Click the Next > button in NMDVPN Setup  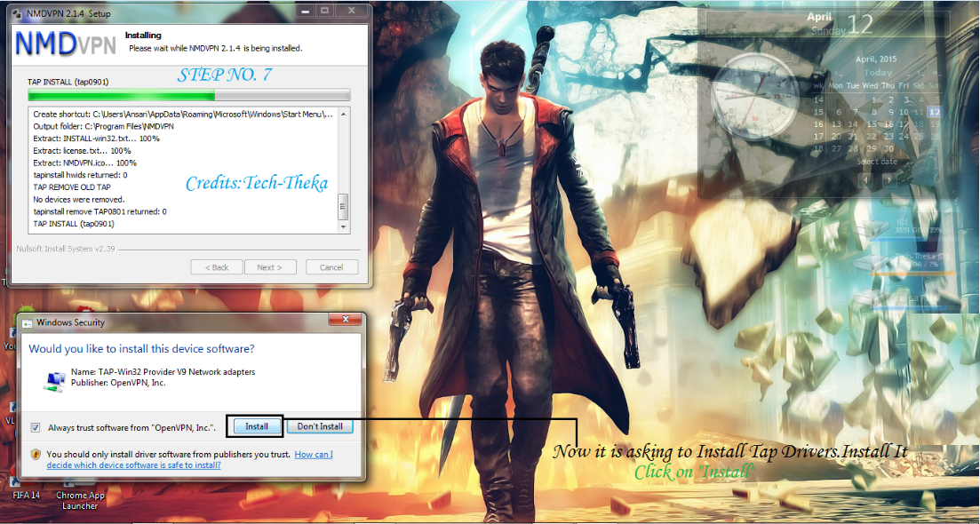(x=268, y=267)
